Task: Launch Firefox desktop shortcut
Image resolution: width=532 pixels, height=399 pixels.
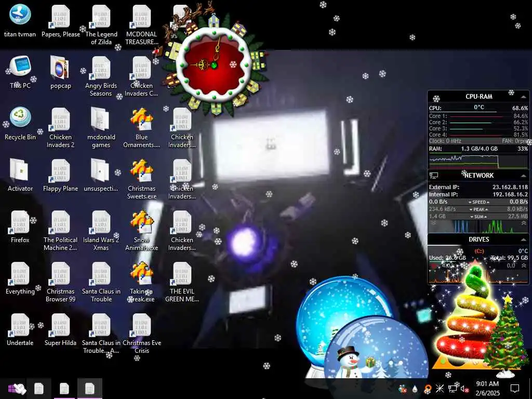Action: pos(20,227)
